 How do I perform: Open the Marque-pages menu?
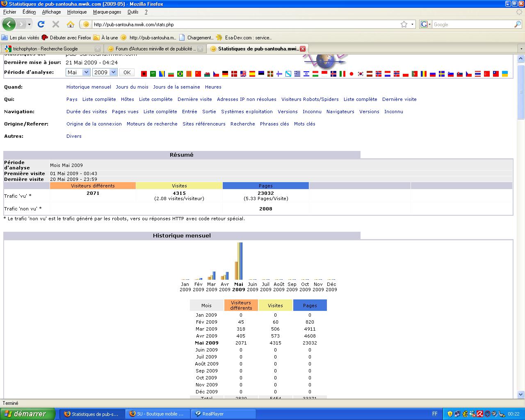coord(107,12)
